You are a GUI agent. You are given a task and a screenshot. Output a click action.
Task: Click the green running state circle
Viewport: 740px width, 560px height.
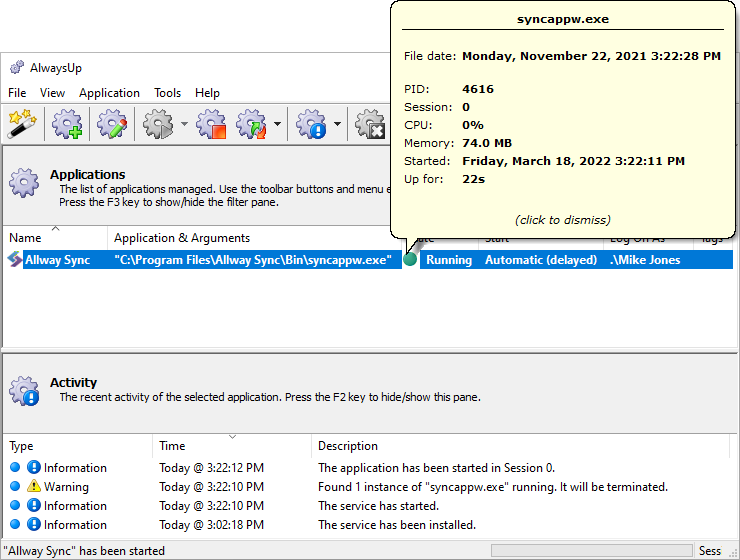[410, 259]
